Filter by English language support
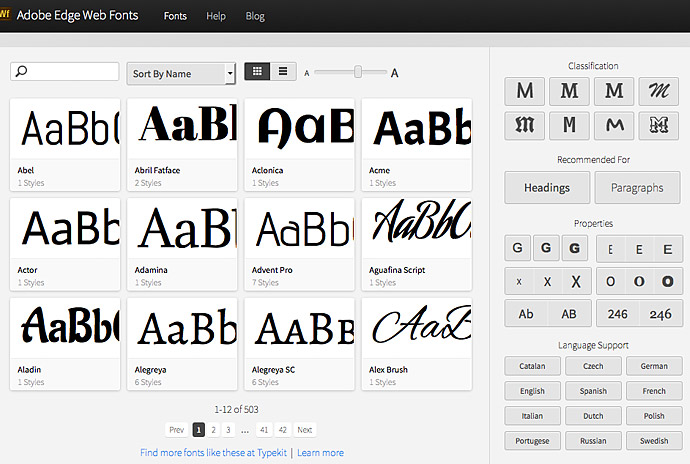This screenshot has height=464, width=690. pos(532,391)
